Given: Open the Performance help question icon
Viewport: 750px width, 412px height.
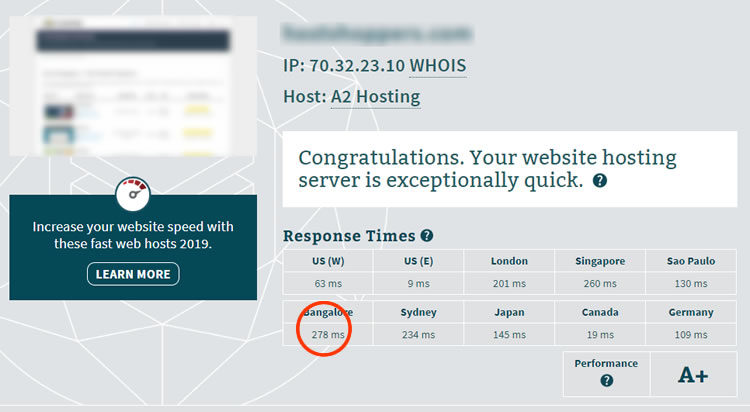Looking at the screenshot, I should coord(607,380).
